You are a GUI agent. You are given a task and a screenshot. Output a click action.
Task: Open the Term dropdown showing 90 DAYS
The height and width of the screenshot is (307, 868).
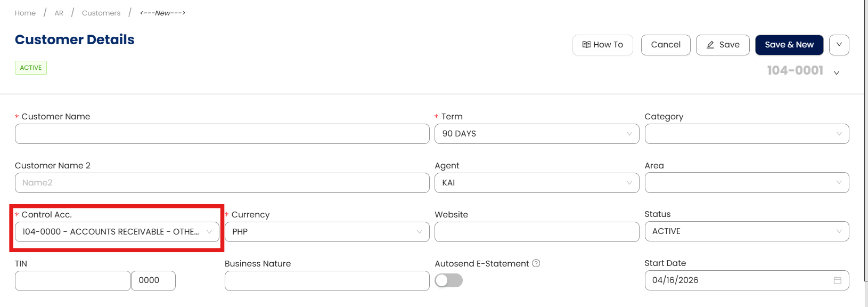pyautogui.click(x=536, y=134)
